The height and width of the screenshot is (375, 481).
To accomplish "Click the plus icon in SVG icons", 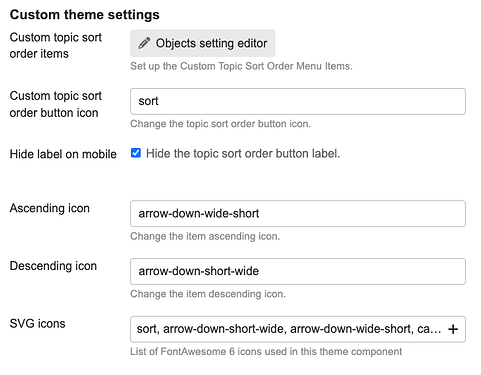I will tap(453, 329).
